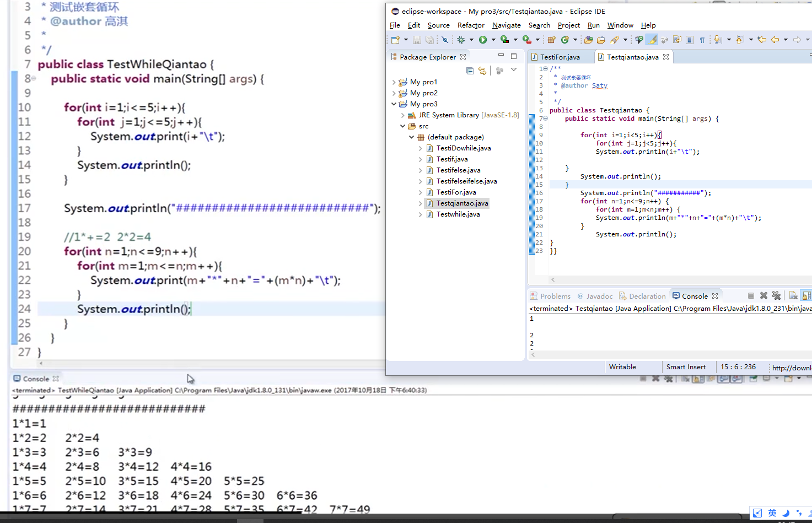Collapse the src folder node
Image resolution: width=812 pixels, height=523 pixels.
click(x=402, y=126)
